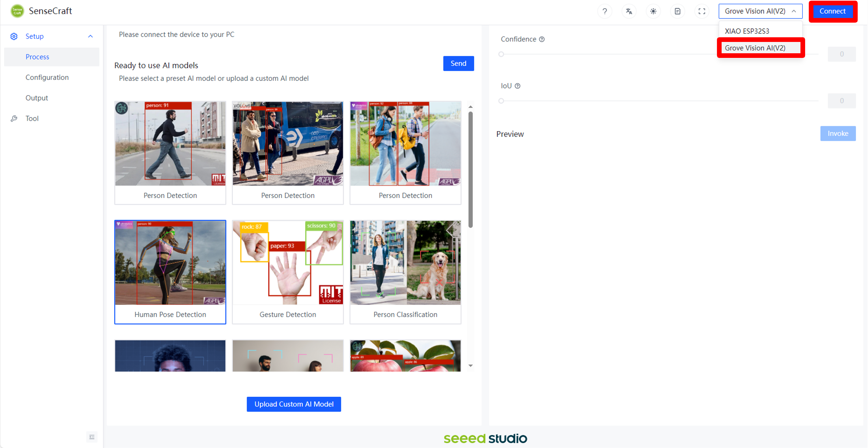Click Upload Custom AI Model button
Image resolution: width=868 pixels, height=448 pixels.
(x=293, y=404)
